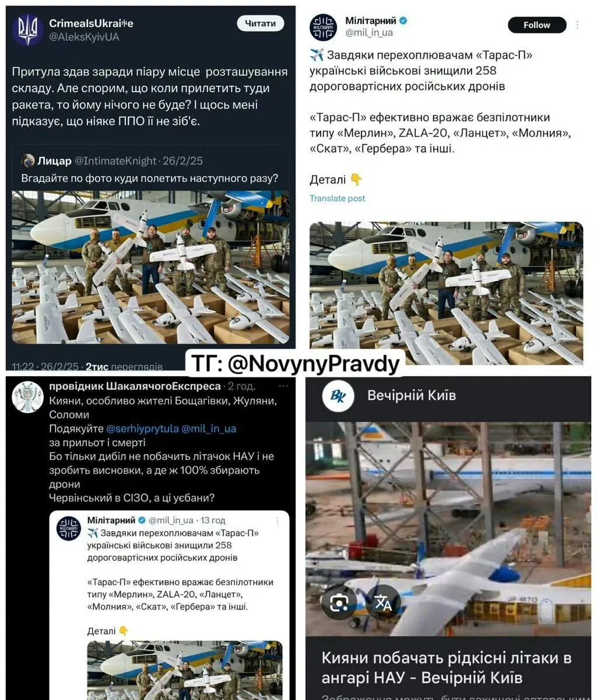Open three-dot menu on провідник post
This screenshot has width=597, height=700.
pos(284,386)
